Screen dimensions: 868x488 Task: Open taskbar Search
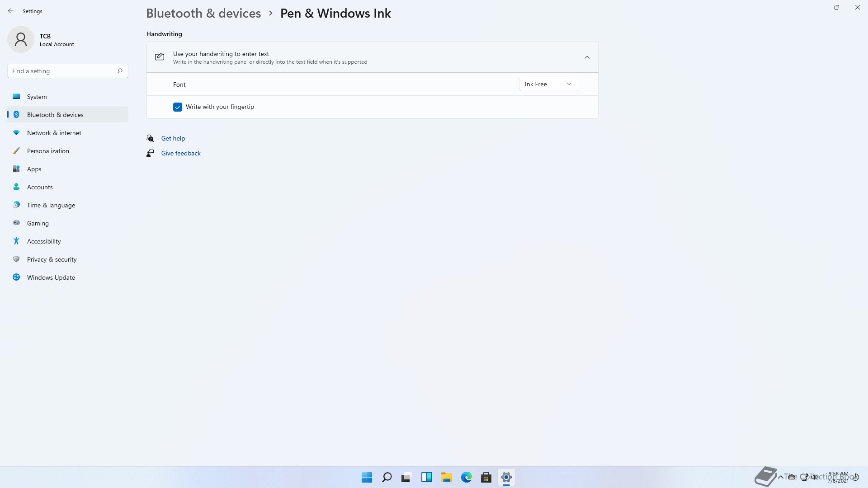pyautogui.click(x=387, y=477)
